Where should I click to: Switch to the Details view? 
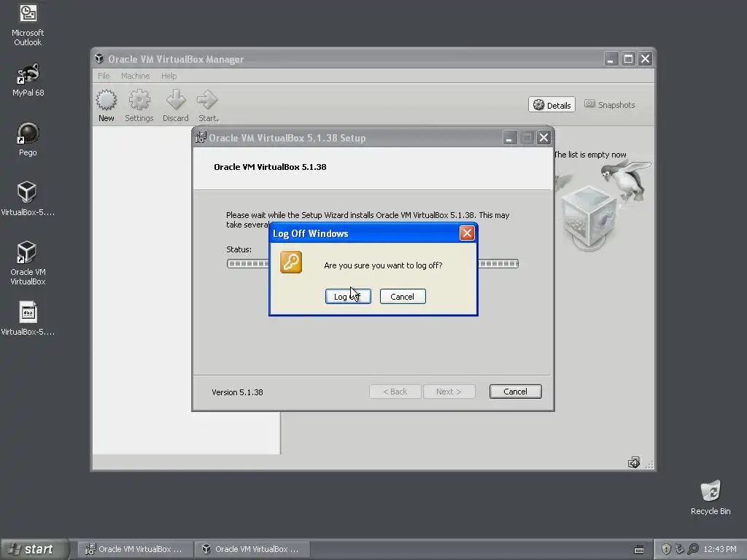[551, 105]
